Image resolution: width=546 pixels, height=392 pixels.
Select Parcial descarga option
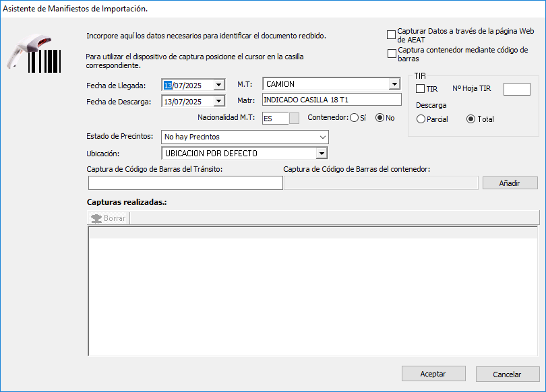point(421,119)
